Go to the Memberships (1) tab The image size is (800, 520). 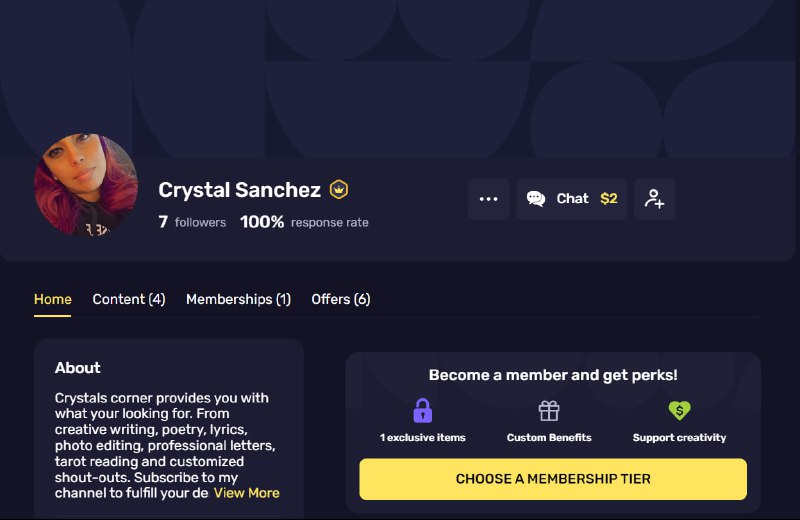(x=238, y=300)
